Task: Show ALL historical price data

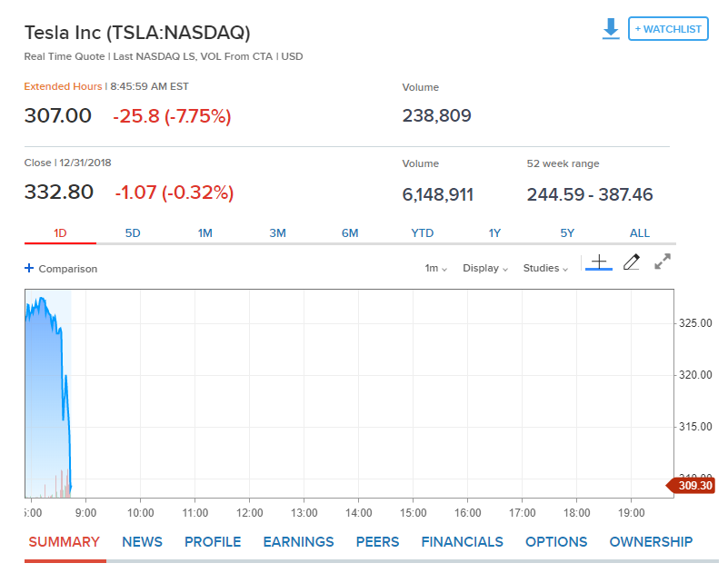Action: pyautogui.click(x=640, y=233)
